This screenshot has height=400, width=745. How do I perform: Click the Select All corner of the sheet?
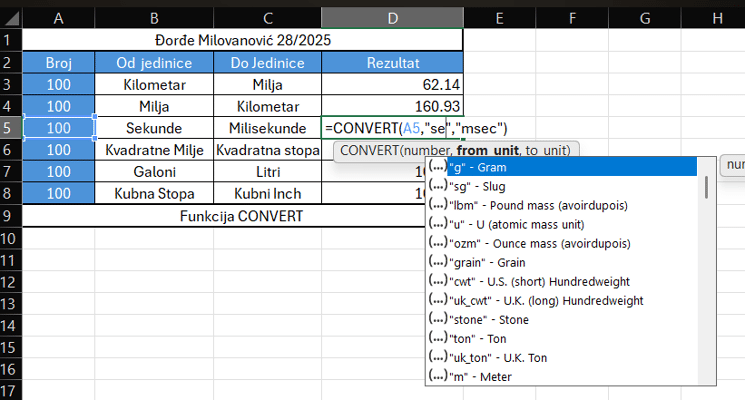coord(10,18)
